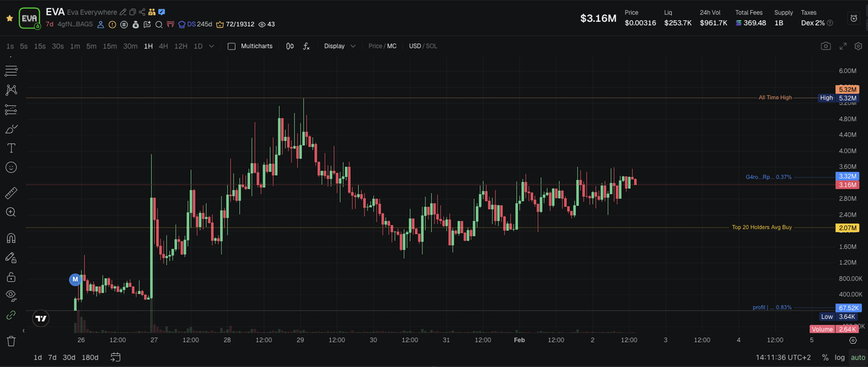Switch to the 4H timeframe
The width and height of the screenshot is (868, 367).
click(x=163, y=46)
